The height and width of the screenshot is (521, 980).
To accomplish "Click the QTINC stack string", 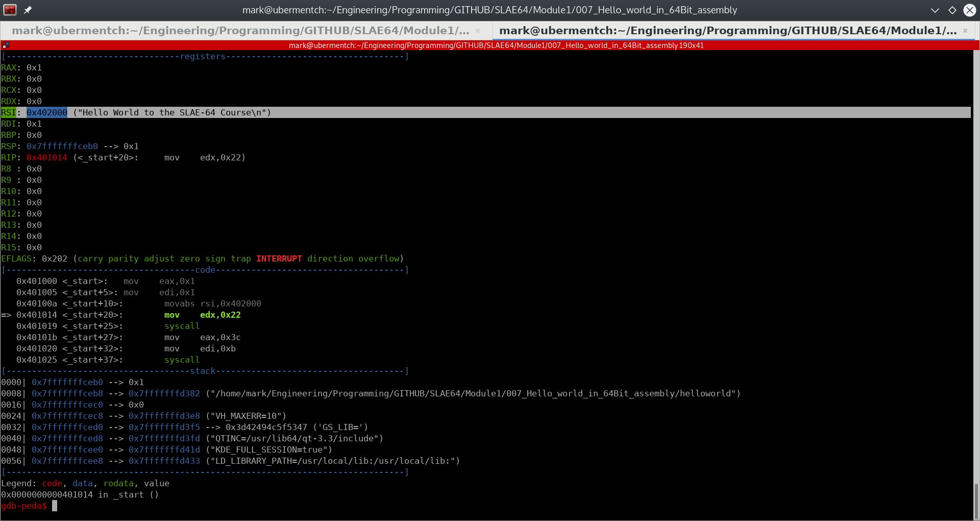I will coord(295,438).
